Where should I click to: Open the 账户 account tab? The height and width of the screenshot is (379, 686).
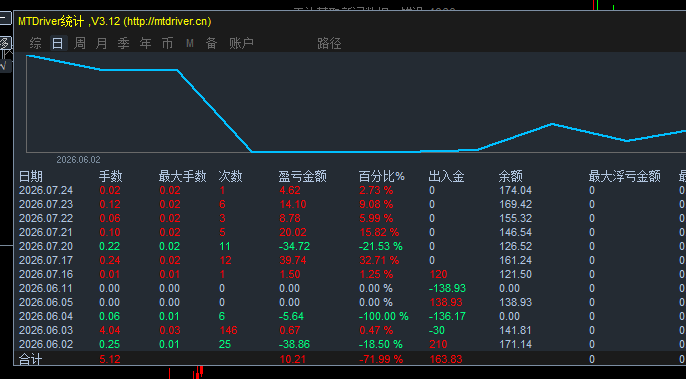coord(241,43)
